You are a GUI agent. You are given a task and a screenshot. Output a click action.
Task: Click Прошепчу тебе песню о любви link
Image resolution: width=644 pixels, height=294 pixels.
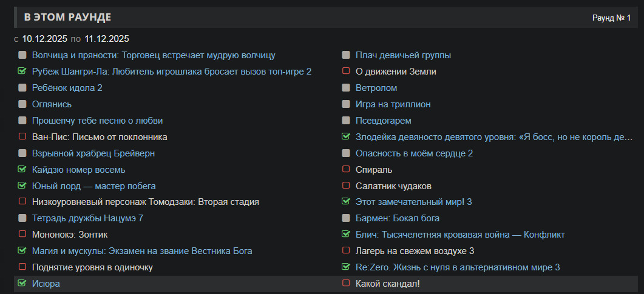(97, 121)
